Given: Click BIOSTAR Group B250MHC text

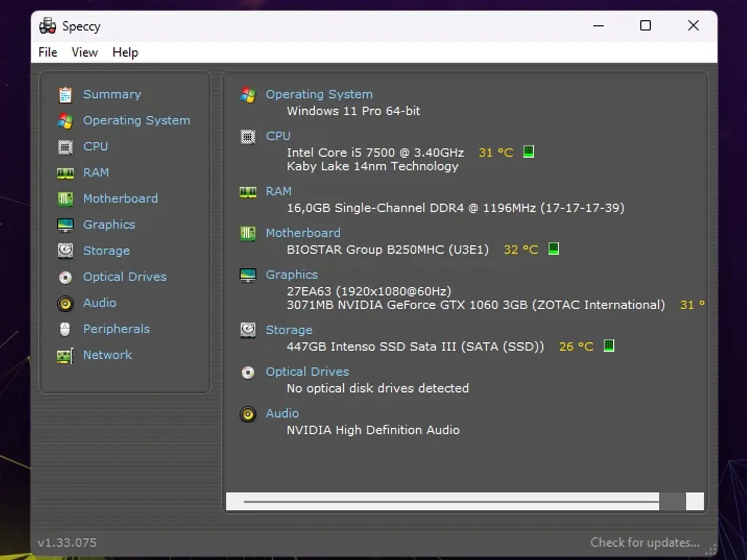Looking at the screenshot, I should click(x=388, y=250).
